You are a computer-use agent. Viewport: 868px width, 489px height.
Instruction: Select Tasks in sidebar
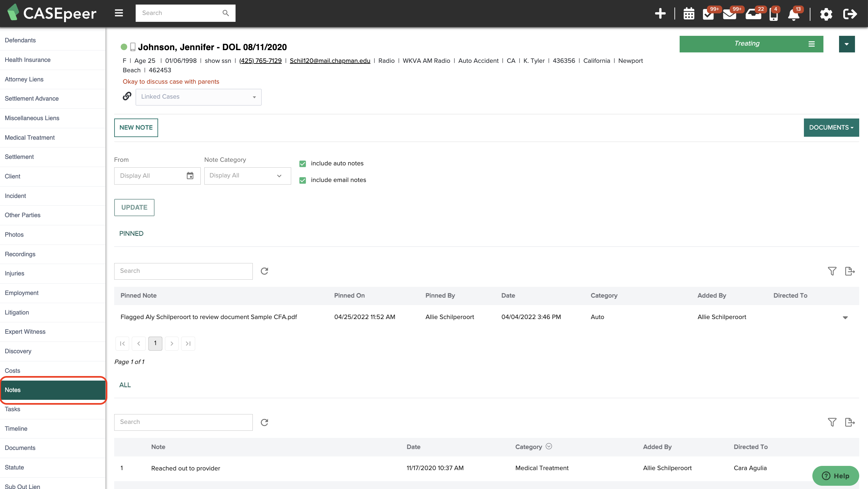tap(53, 409)
